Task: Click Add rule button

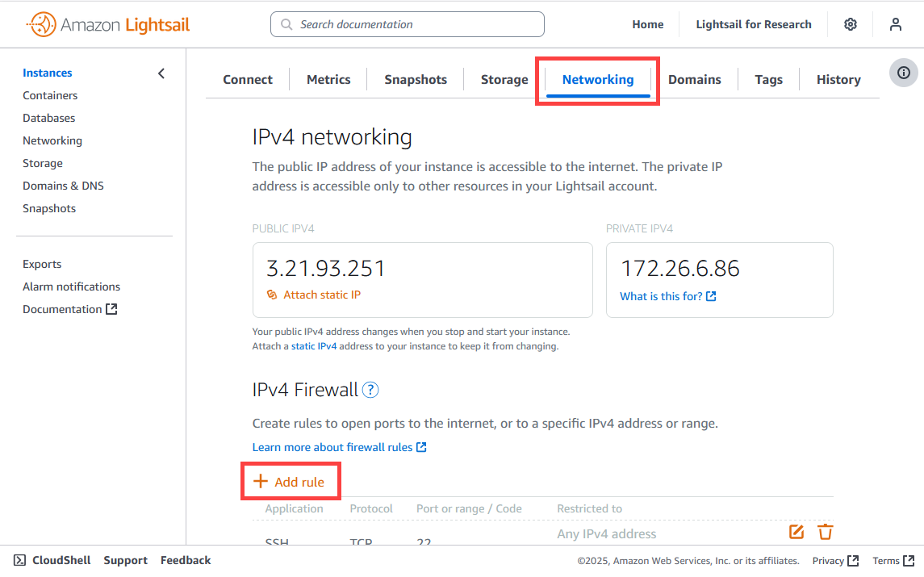Action: 290,482
